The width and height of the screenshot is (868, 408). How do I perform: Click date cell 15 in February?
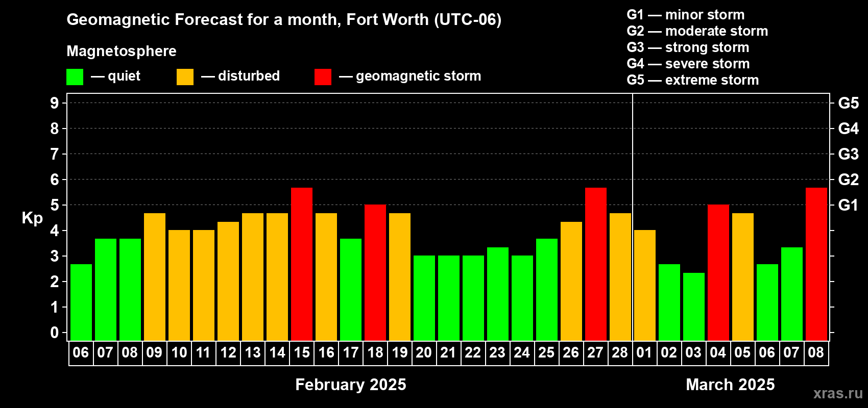[x=302, y=353]
